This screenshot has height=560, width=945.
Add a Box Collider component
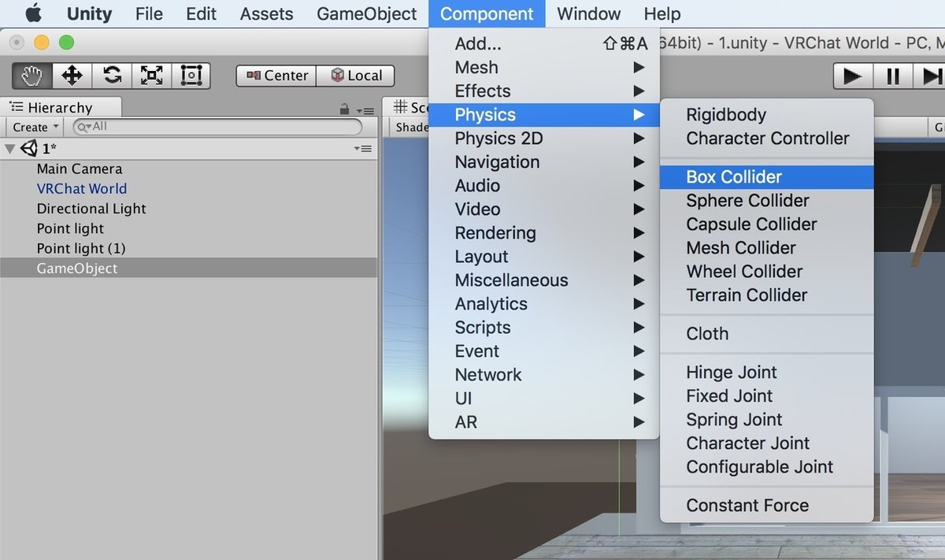(x=767, y=177)
